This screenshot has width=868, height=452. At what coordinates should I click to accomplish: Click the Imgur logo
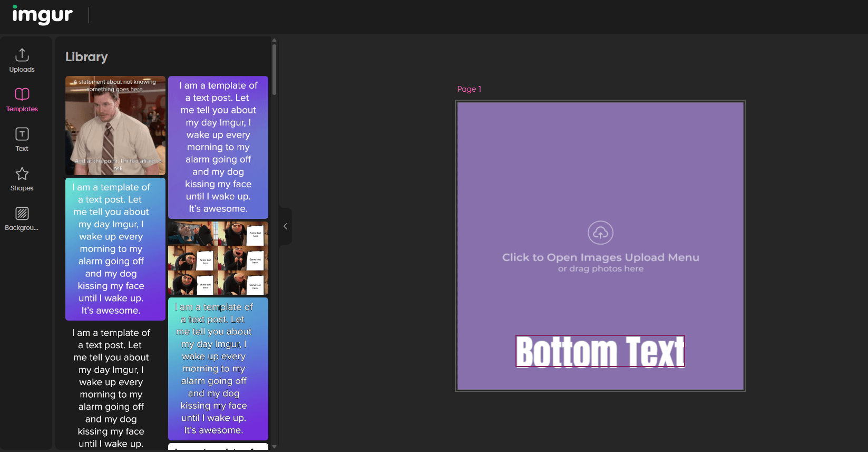pos(42,15)
